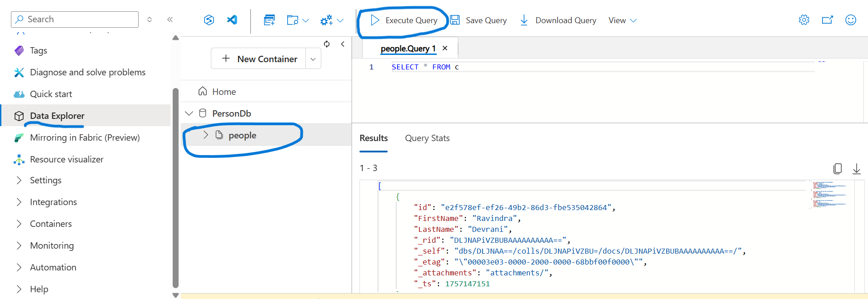This screenshot has width=868, height=299.
Task: Expand the Settings section in sidebar
Action: coord(19,180)
